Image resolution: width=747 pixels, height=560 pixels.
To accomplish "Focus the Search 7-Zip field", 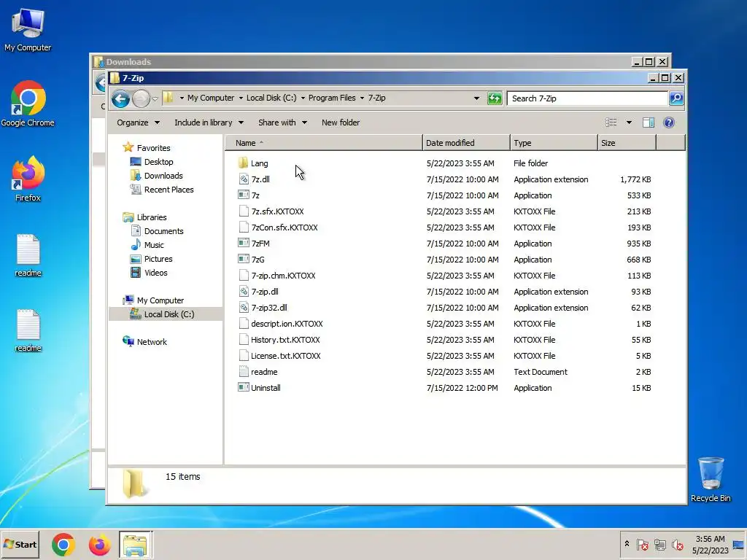I will [587, 98].
